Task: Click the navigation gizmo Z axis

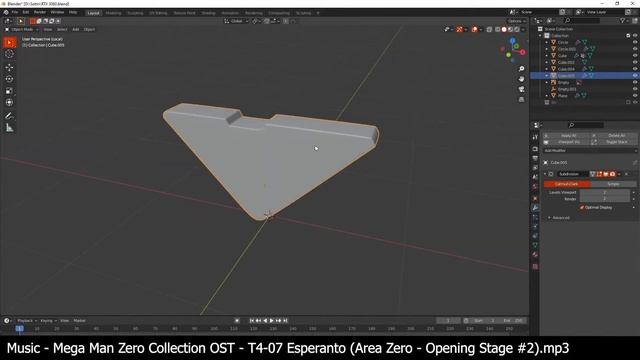Action: [512, 40]
